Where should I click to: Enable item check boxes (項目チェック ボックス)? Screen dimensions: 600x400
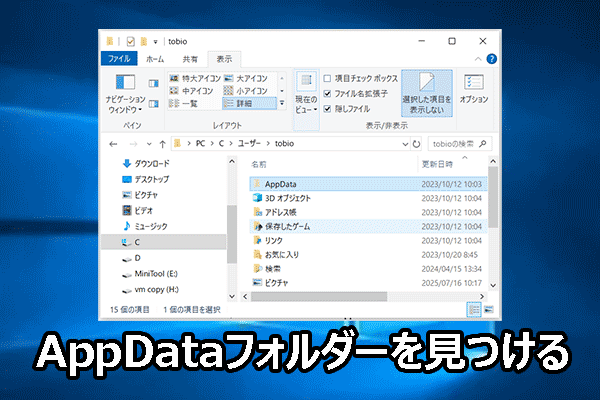point(327,78)
